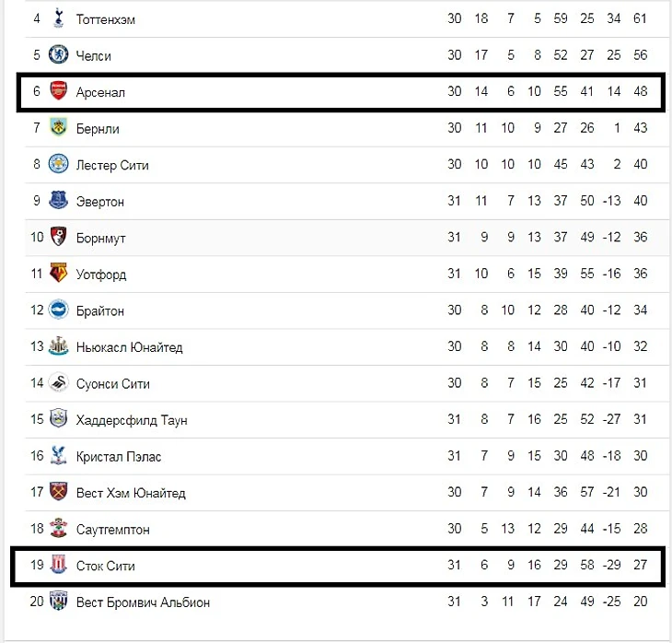Click the Brighton club badge
Image resolution: width=672 pixels, height=643 pixels.
point(58,310)
